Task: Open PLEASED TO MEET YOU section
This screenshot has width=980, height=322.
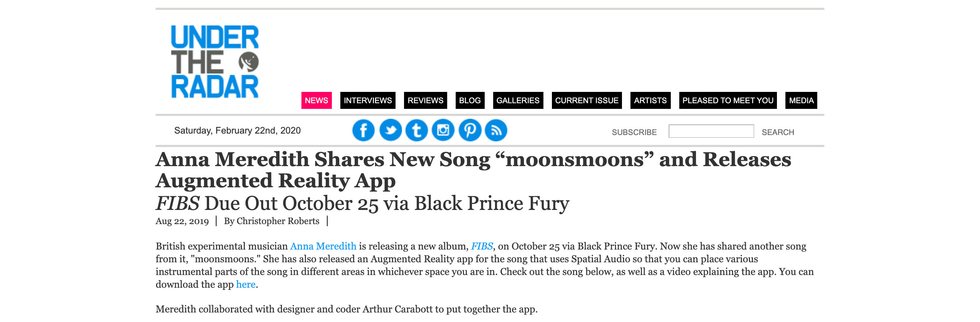Action: (728, 100)
